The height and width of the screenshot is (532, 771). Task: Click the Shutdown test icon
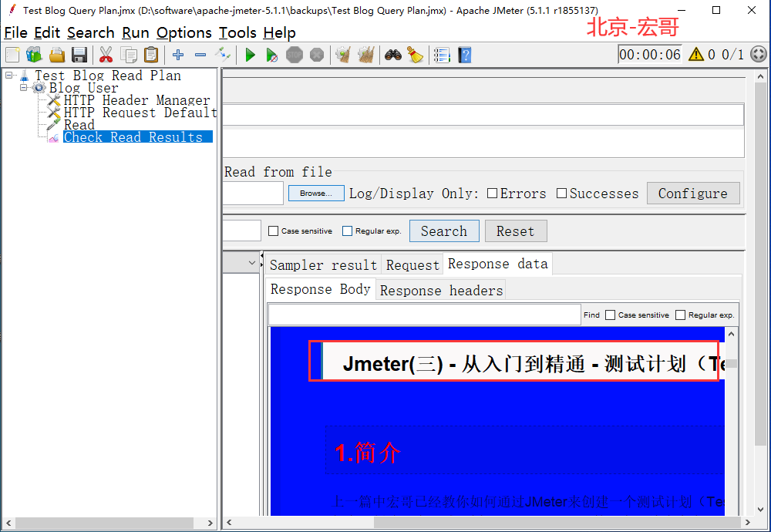pyautogui.click(x=317, y=55)
